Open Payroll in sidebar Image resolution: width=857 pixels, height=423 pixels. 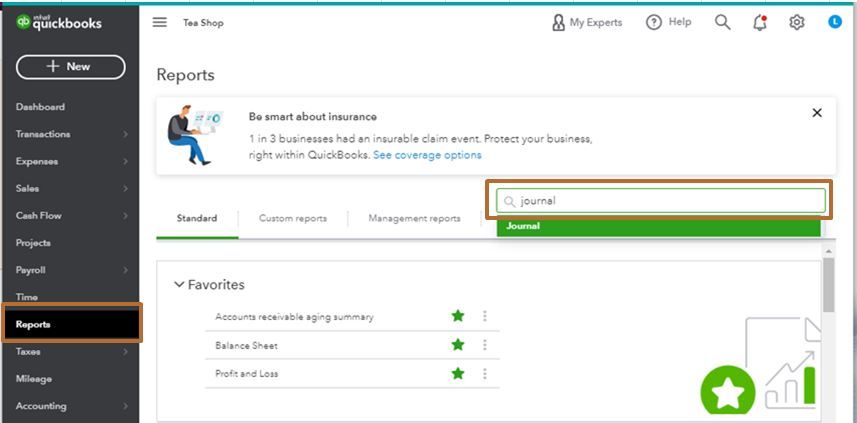[x=31, y=270]
